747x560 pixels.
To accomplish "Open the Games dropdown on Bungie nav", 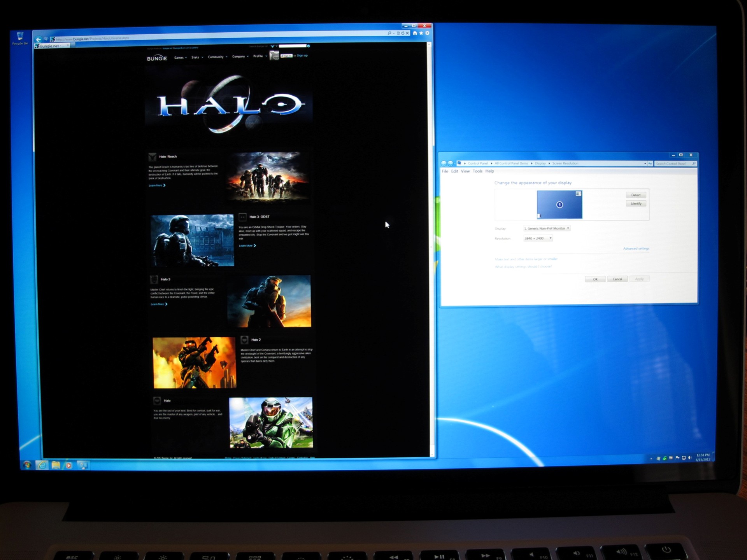I will (x=181, y=58).
